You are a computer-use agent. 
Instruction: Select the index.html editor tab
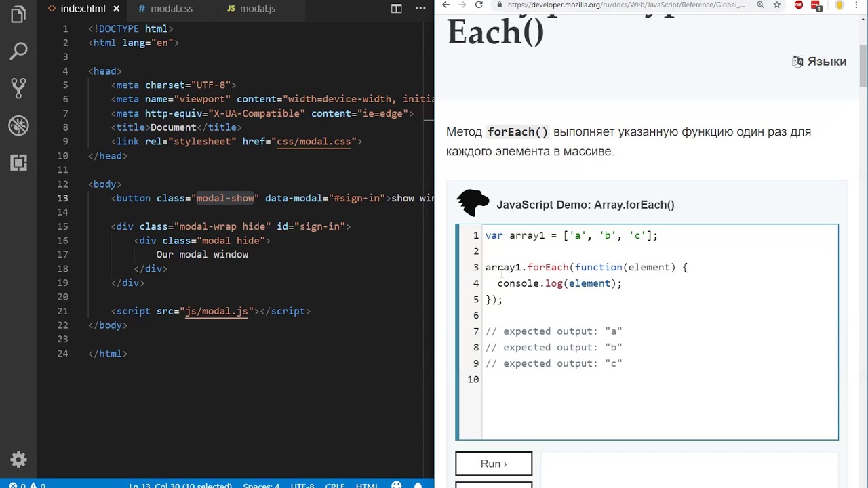coord(83,9)
